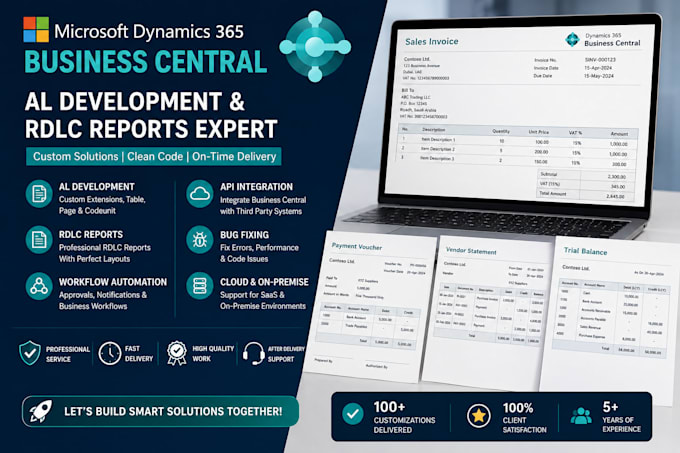Screen dimensions: 680x453
Task: Click the Workflow Automation nodes icon
Action: (39, 286)
